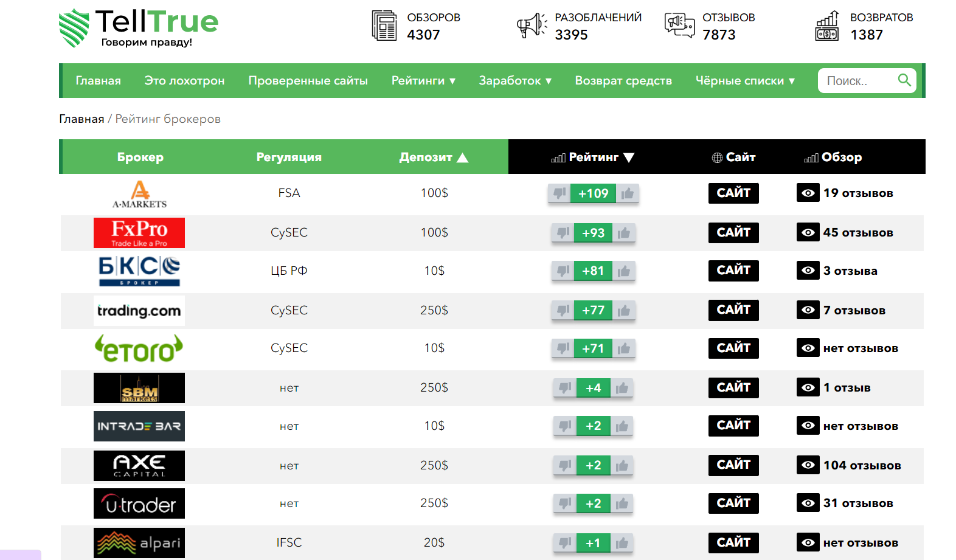Thumbs up the U-trader broker
Screen dimensions: 956x560
[622, 503]
